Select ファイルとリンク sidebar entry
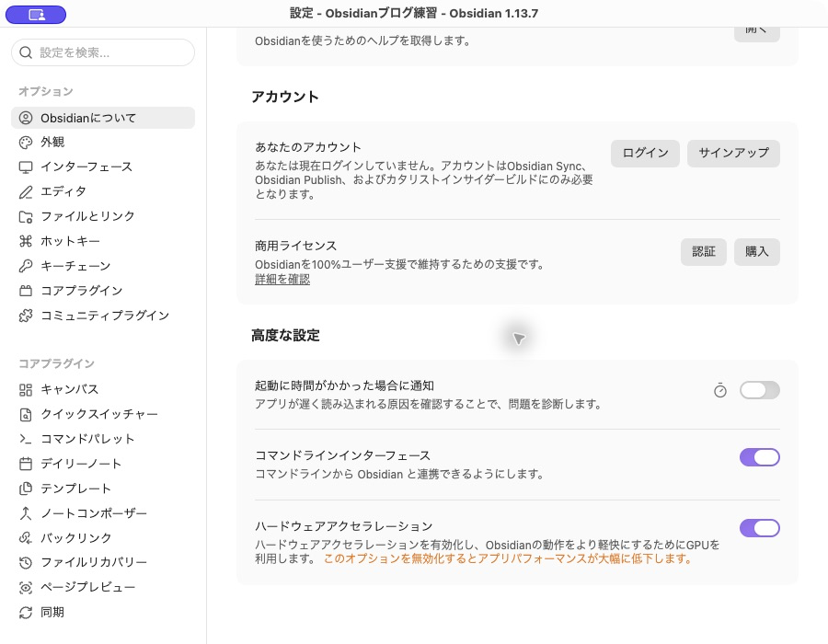 point(103,217)
